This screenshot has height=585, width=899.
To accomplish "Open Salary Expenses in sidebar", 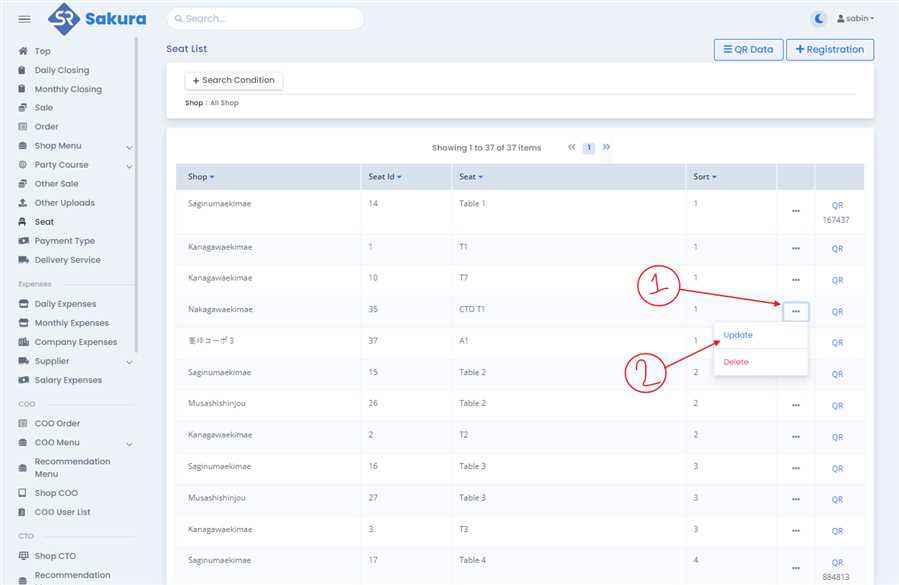I will pos(68,380).
